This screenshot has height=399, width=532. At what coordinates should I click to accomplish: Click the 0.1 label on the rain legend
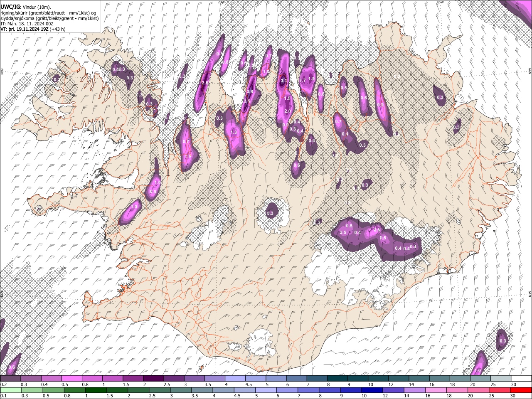pos(3,396)
